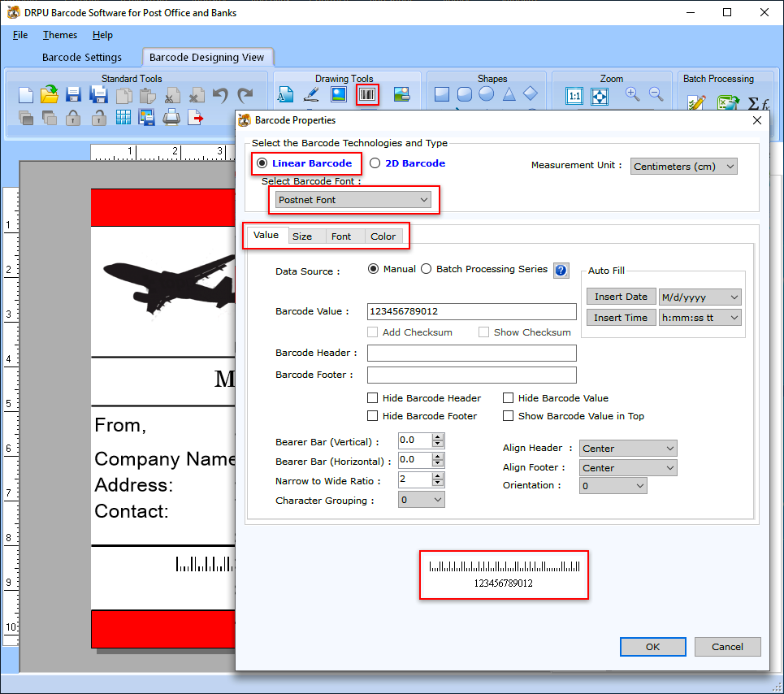Enable Hide Barcode Header checkbox
Image resolution: width=784 pixels, height=694 pixels.
point(372,397)
